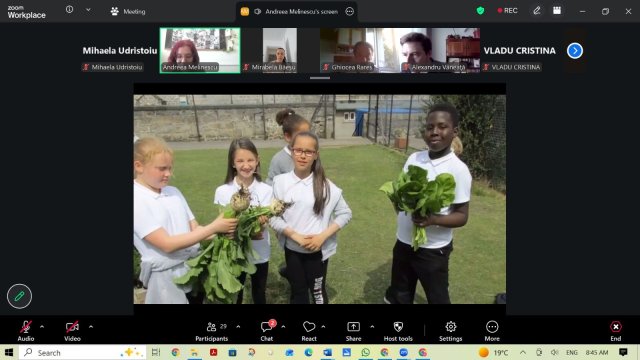Open Microsoft Edge from the taskbar
This screenshot has width=640, height=360.
(x=308, y=352)
